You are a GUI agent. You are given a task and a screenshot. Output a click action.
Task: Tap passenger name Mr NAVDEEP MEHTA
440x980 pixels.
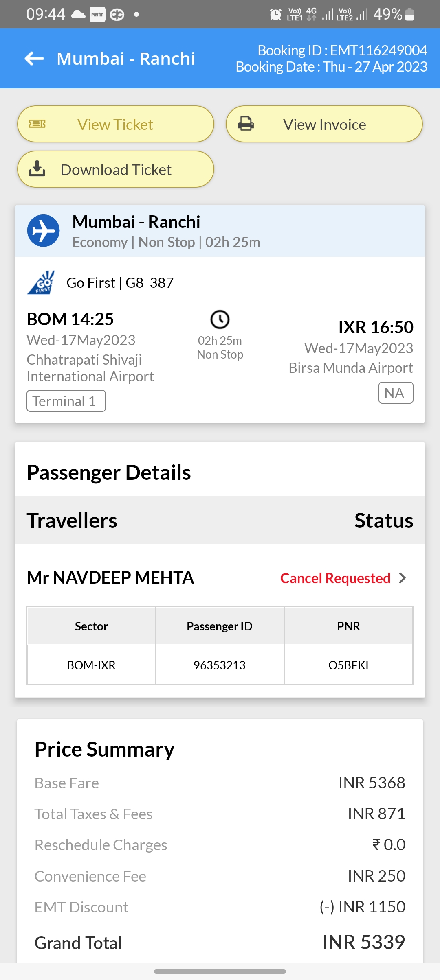(110, 577)
